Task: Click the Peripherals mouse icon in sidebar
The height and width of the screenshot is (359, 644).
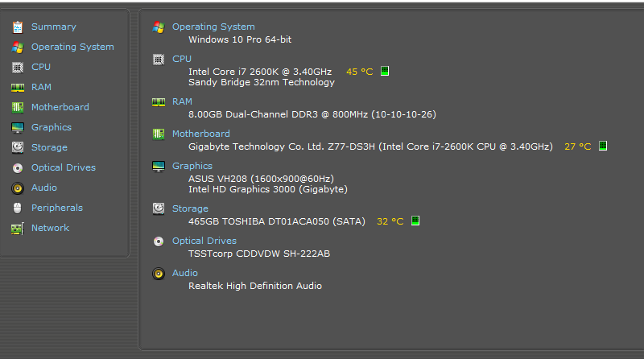Action: (17, 208)
